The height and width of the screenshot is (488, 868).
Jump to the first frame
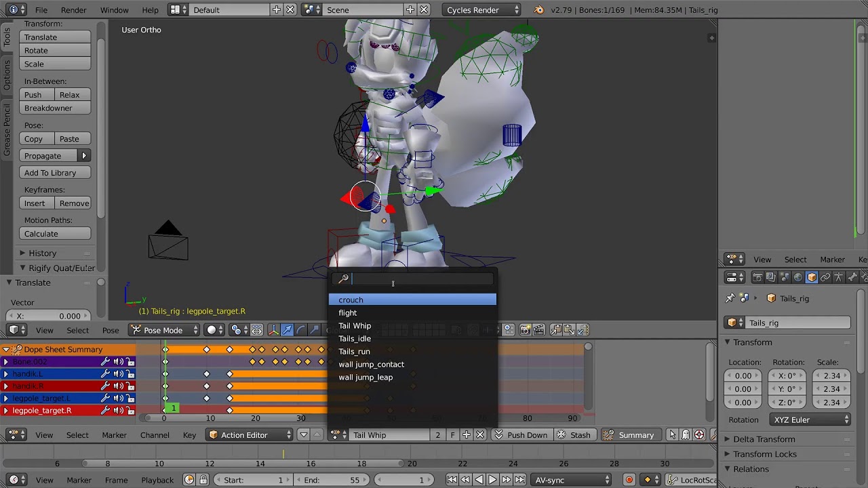[452, 480]
